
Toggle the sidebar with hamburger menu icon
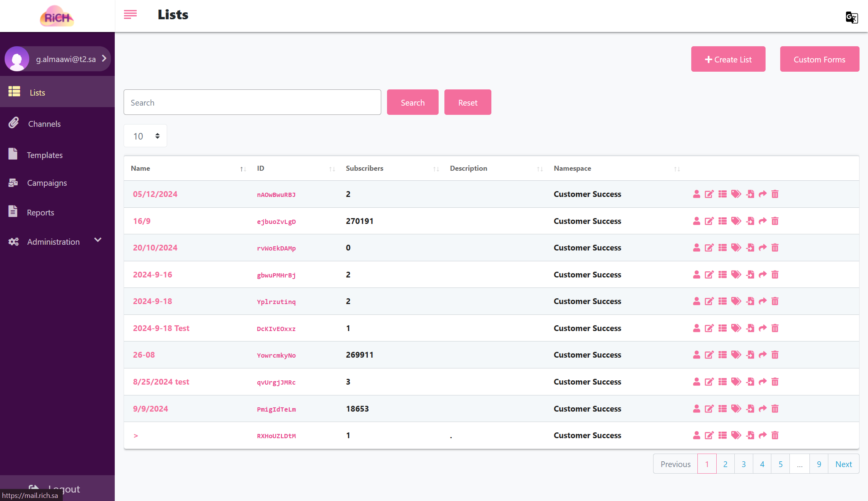(130, 15)
